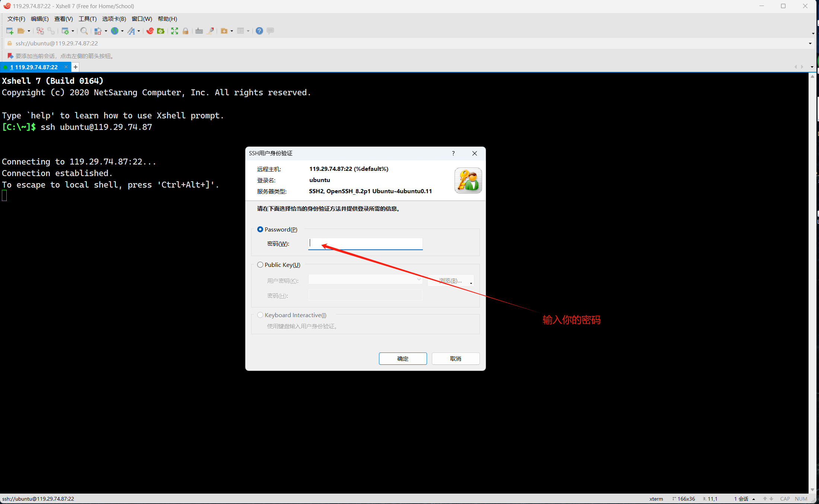819x504 pixels.
Task: Open Help blue question mark icon
Action: coord(259,31)
